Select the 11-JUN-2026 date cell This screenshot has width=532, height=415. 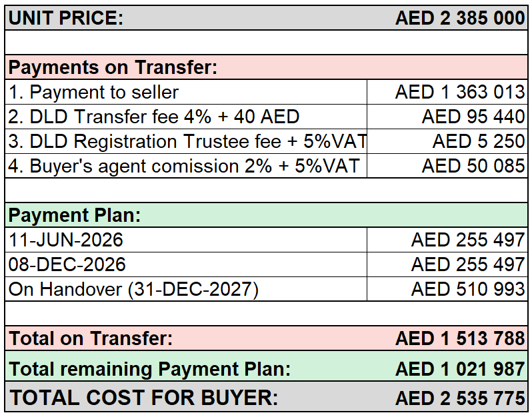(x=186, y=240)
